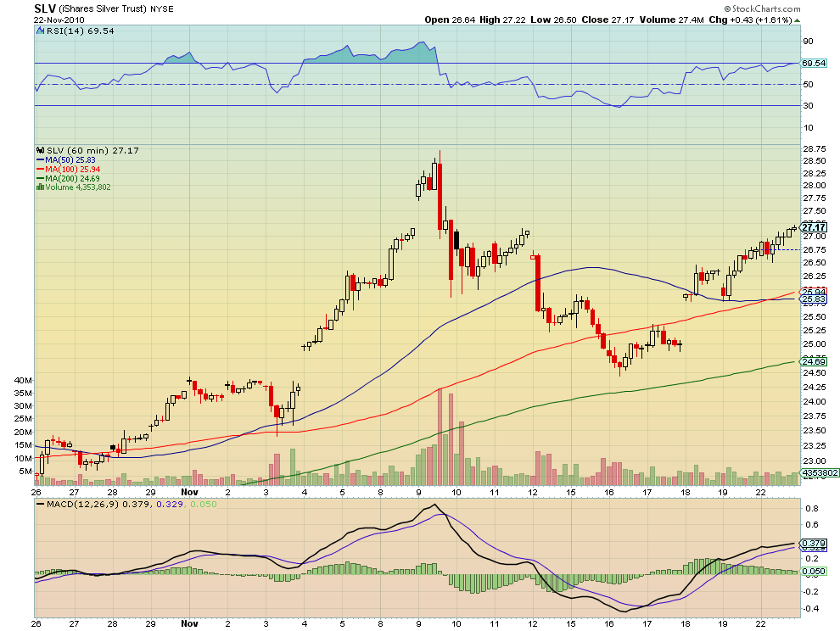Click the 9 date label under the MACD panel

tap(418, 623)
